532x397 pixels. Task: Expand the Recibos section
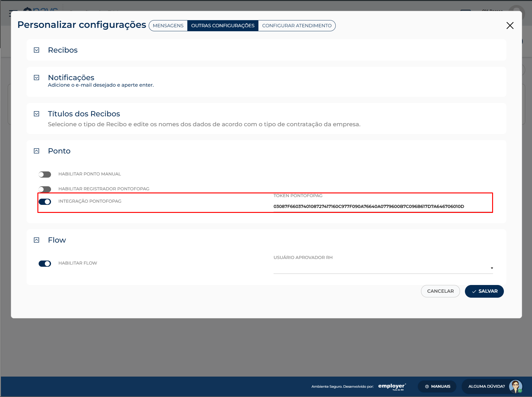(x=36, y=50)
